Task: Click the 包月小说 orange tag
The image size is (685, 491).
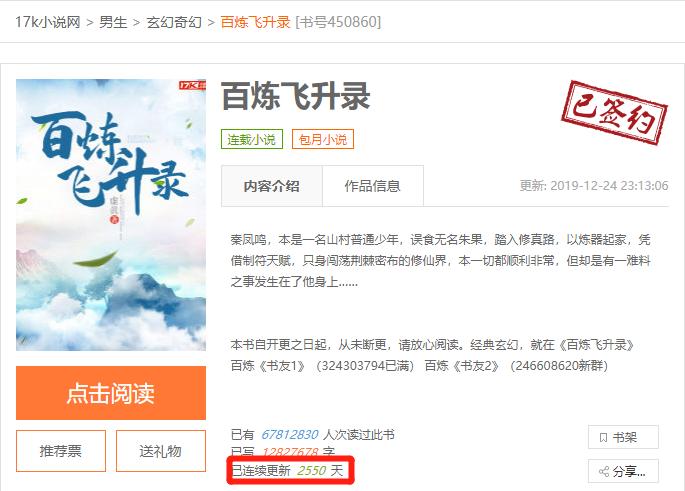Action: click(x=323, y=139)
